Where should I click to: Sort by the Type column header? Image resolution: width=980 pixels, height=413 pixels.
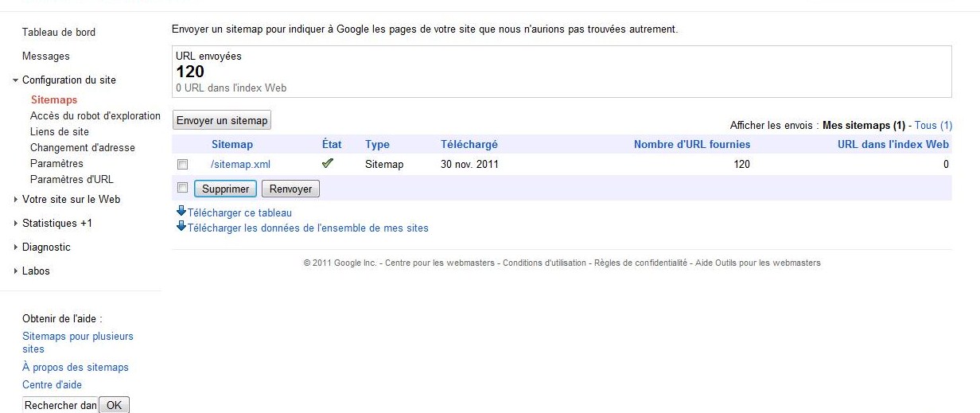tap(377, 145)
